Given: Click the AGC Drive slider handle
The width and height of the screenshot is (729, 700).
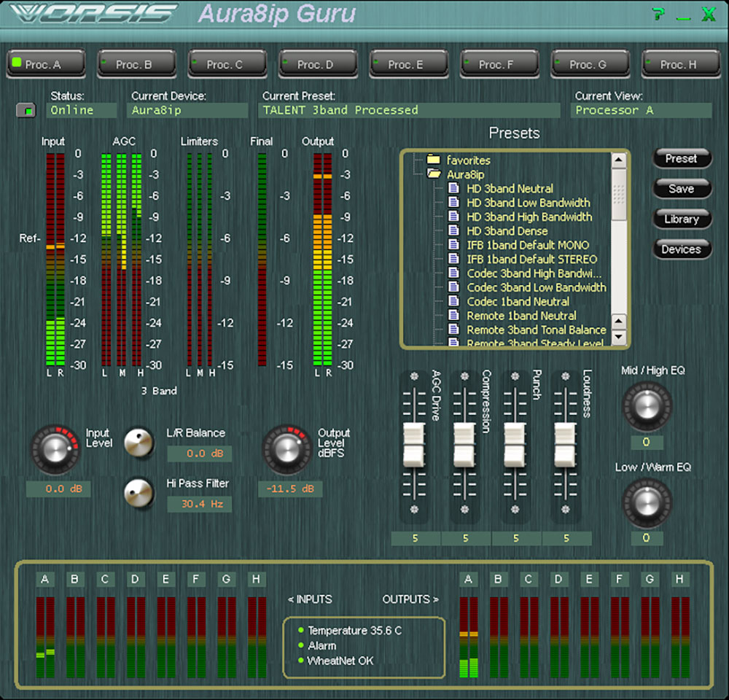Looking at the screenshot, I should 414,445.
